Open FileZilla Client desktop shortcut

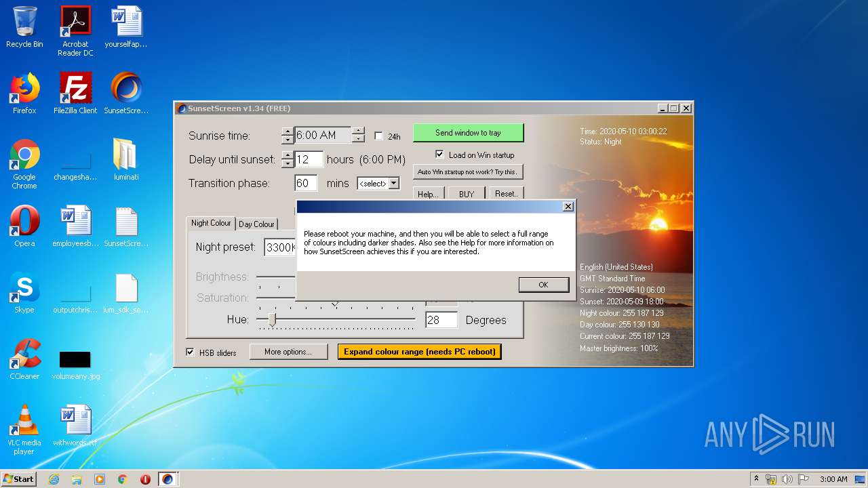[x=75, y=94]
